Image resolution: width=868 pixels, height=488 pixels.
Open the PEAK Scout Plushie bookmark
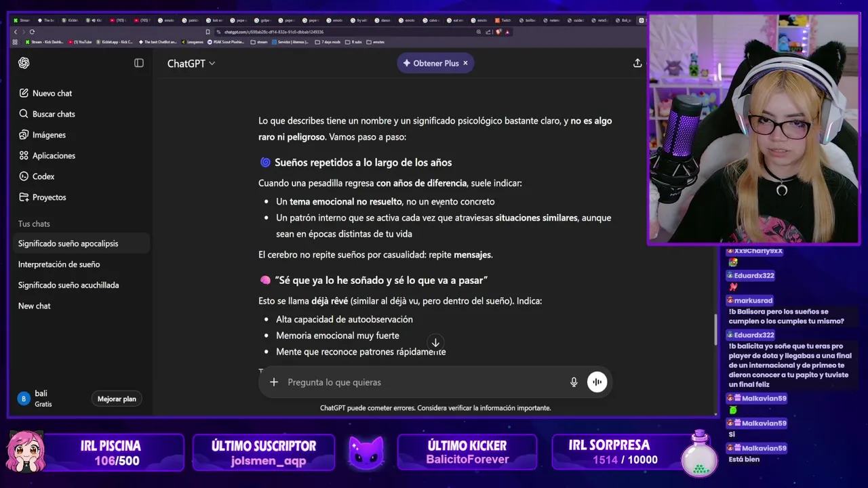click(226, 42)
